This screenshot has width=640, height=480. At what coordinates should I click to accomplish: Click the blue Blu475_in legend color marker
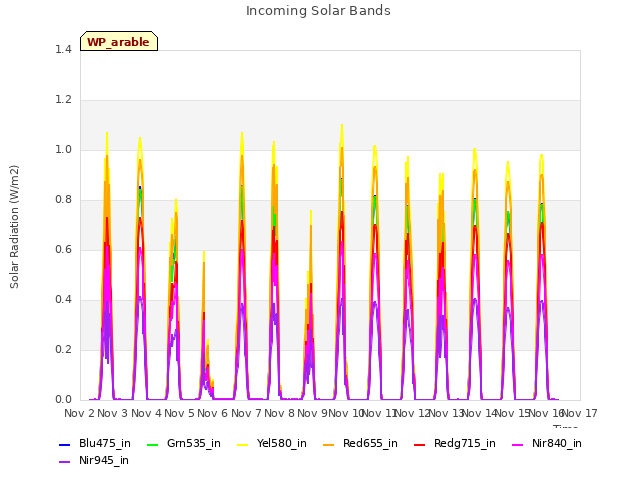[x=64, y=444]
